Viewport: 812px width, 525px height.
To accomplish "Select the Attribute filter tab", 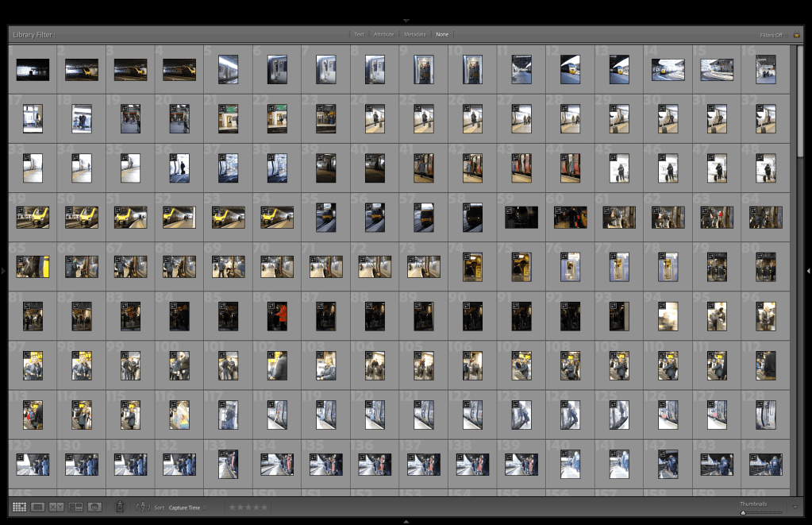I will 384,35.
